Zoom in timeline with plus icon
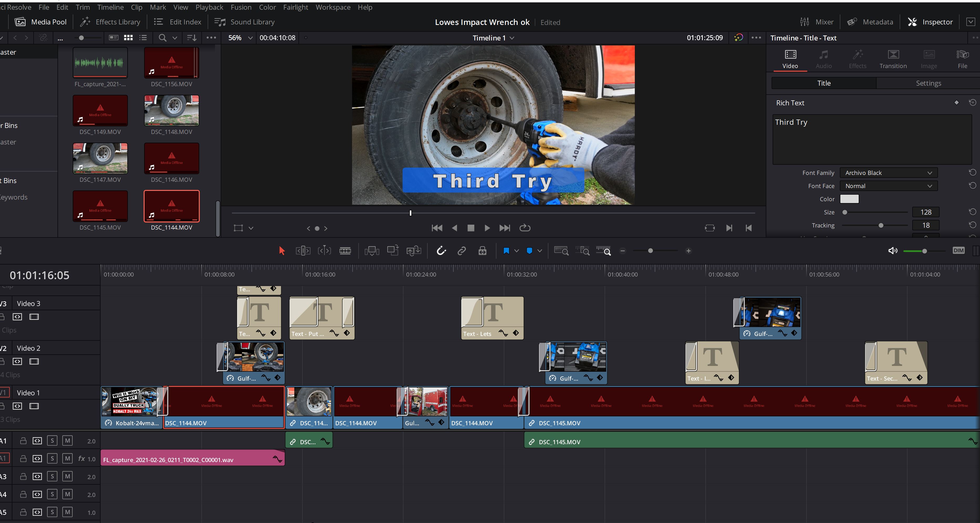The width and height of the screenshot is (980, 523). click(688, 251)
